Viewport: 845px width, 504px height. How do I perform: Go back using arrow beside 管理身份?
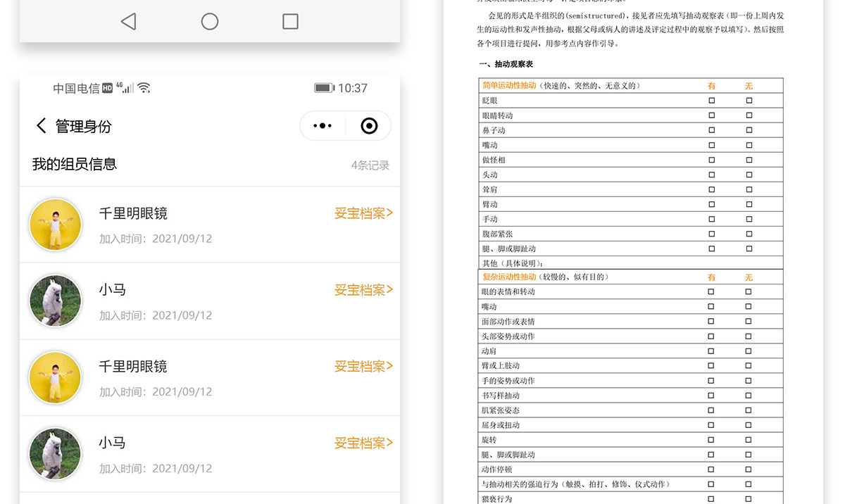pos(41,126)
